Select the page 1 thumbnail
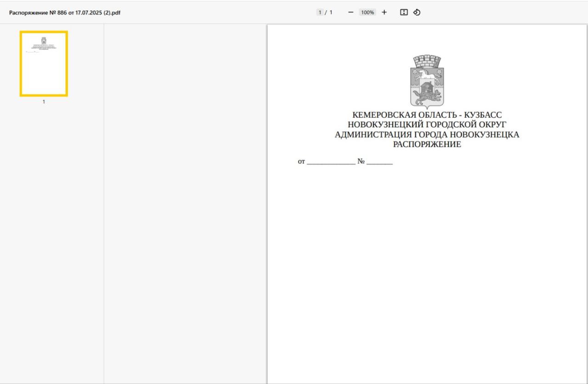 [44, 64]
